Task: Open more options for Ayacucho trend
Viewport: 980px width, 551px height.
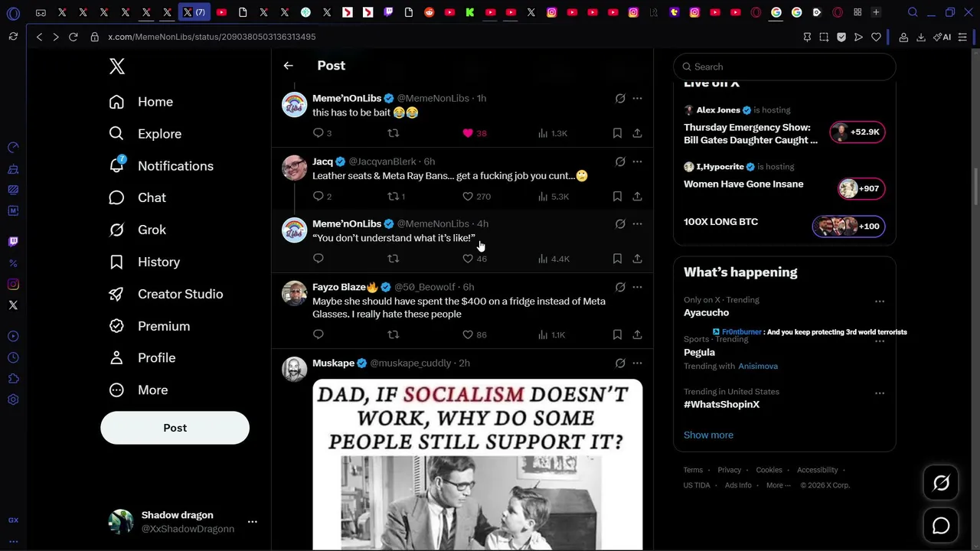Action: [880, 302]
